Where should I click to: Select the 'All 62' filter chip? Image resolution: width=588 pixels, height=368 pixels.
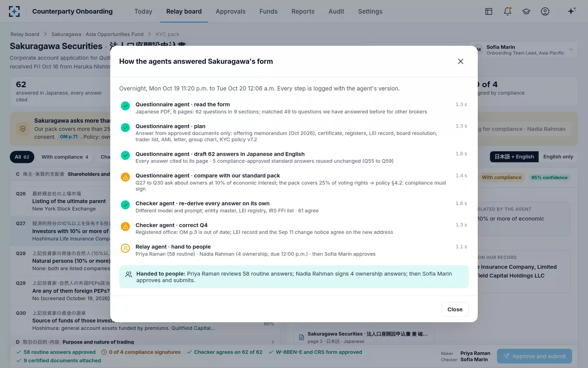pyautogui.click(x=22, y=157)
